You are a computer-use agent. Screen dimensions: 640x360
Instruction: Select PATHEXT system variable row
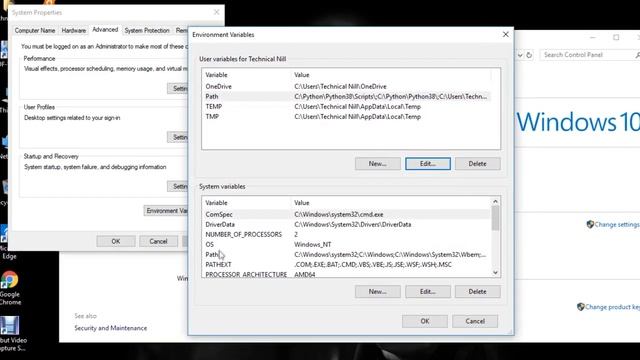(347, 264)
